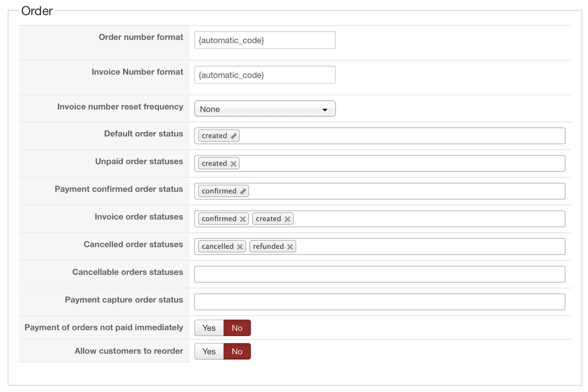Remove 'confirmed' from Invoice order statuses
The width and height of the screenshot is (588, 392).
[243, 219]
